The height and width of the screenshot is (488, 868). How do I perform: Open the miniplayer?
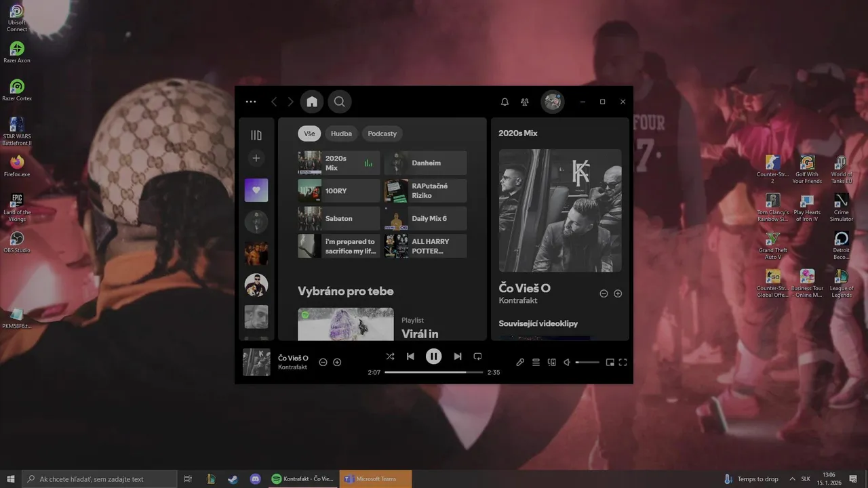pyautogui.click(x=610, y=363)
